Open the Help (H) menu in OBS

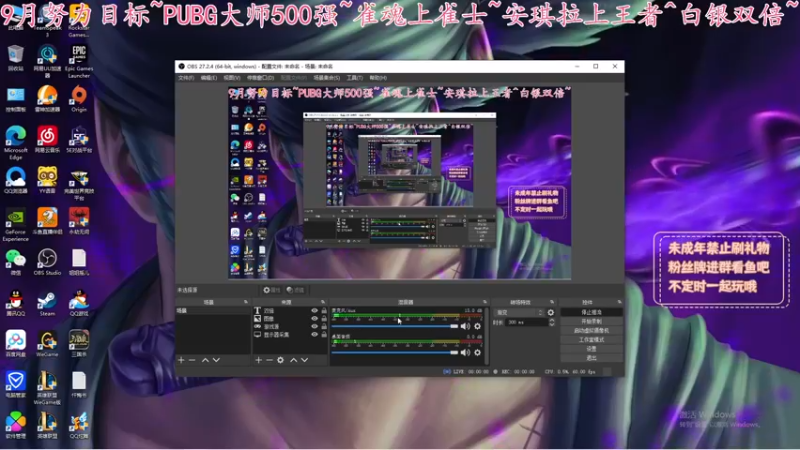378,78
